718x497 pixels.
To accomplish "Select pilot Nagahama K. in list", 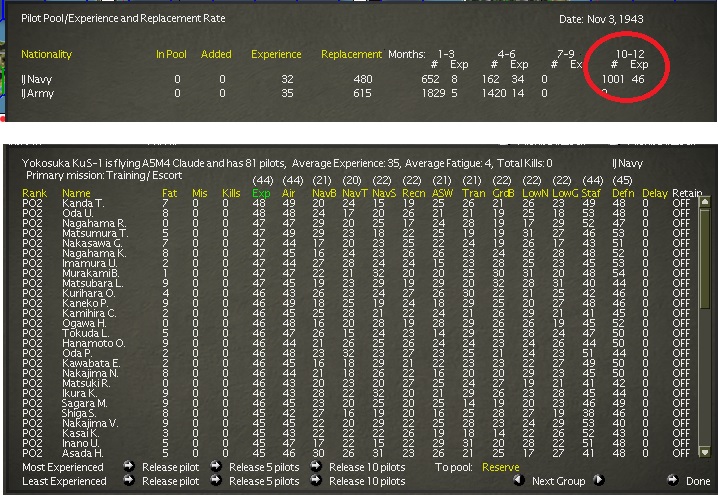I will tap(94, 253).
